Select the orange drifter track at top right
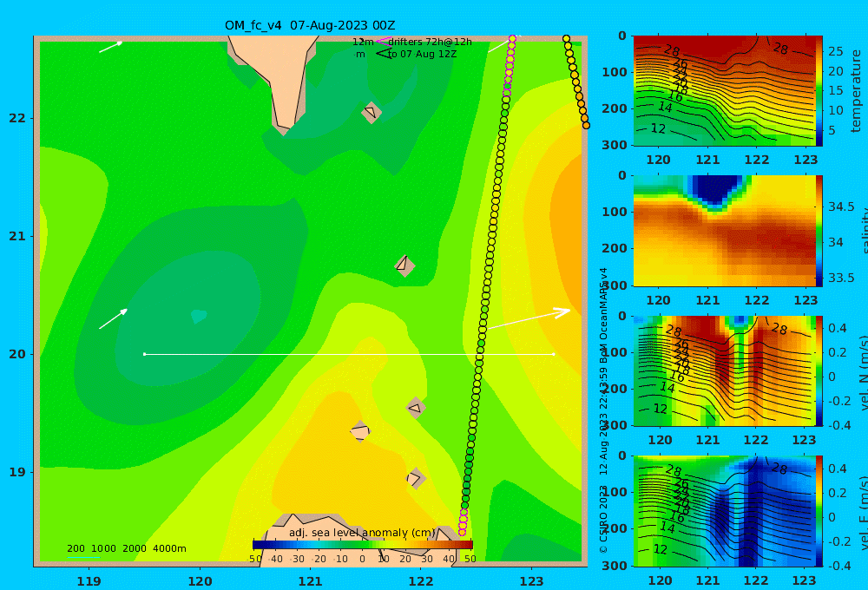Screen dimensions: 868x590 (576, 82)
